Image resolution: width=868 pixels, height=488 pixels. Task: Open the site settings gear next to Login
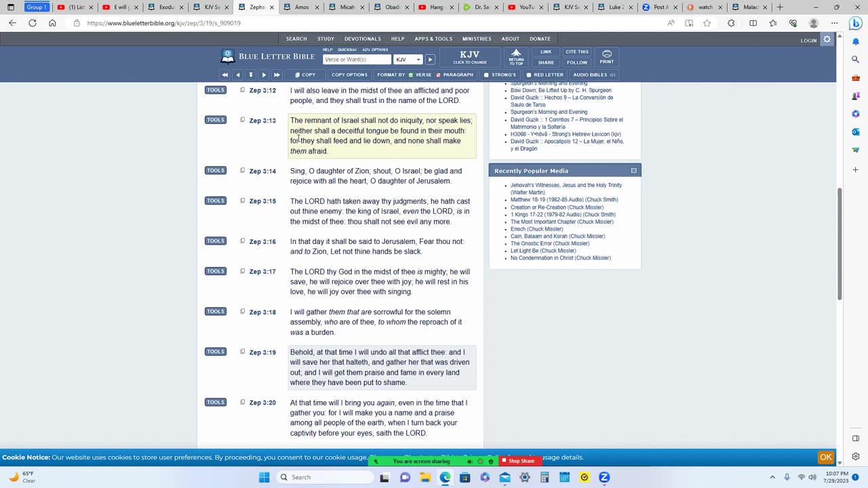coord(827,40)
